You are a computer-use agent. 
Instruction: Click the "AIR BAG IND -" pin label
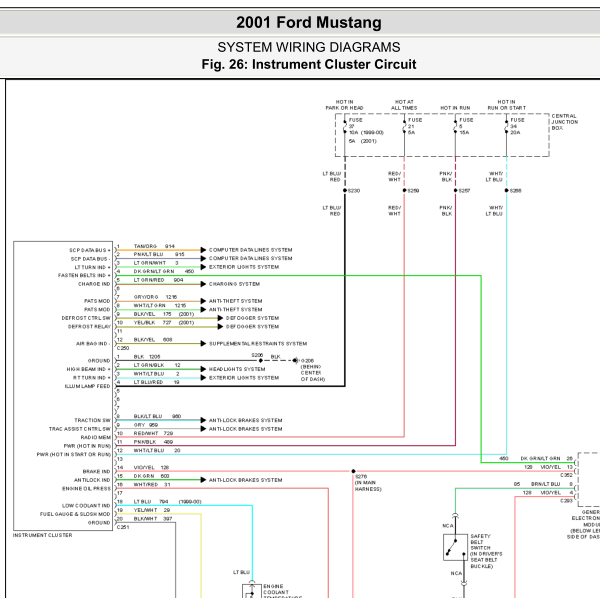coord(93,344)
